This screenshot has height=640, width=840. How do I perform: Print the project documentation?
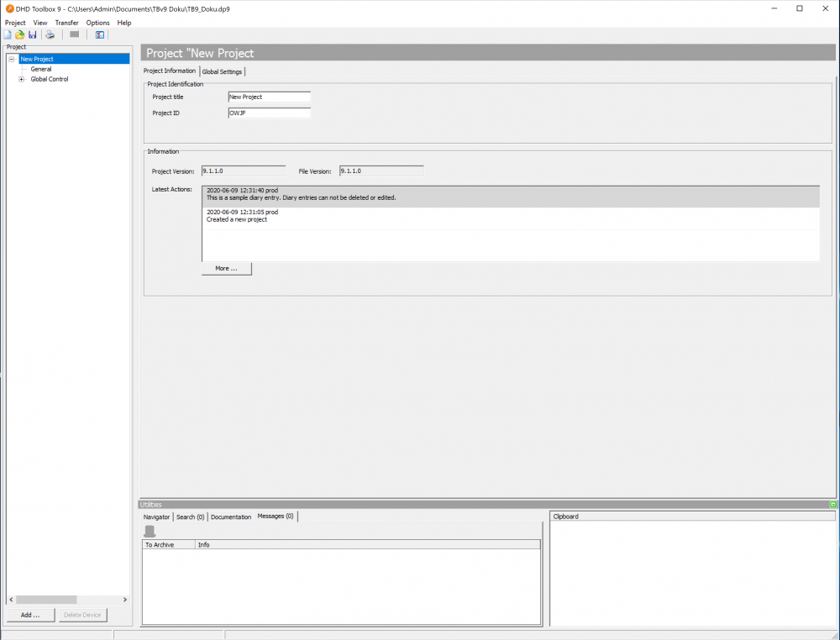(50, 34)
